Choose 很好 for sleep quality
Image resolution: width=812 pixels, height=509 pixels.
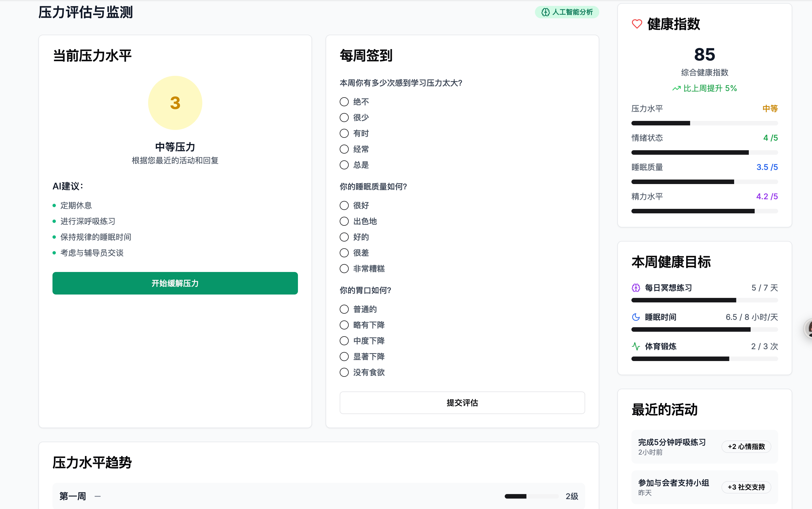click(x=344, y=205)
